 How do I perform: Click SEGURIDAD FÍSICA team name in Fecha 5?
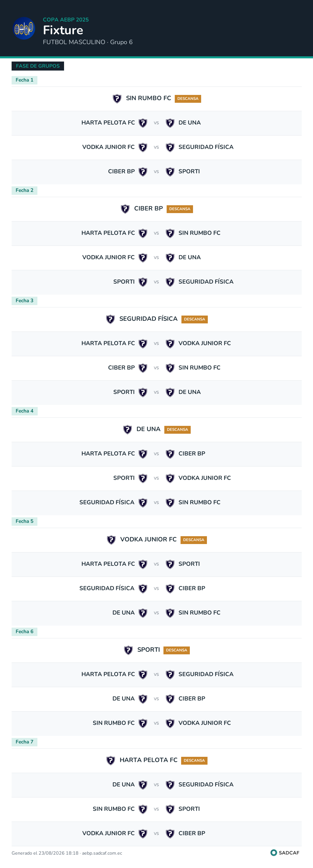[107, 588]
